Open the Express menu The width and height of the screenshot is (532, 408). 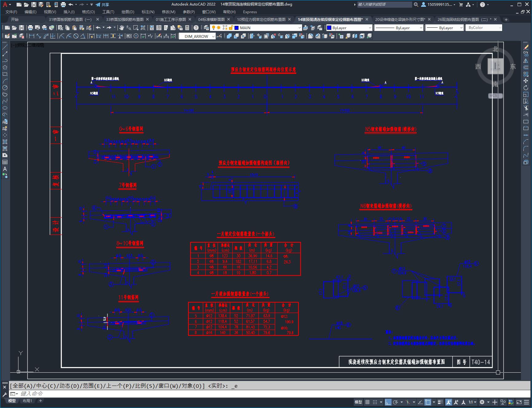[250, 12]
